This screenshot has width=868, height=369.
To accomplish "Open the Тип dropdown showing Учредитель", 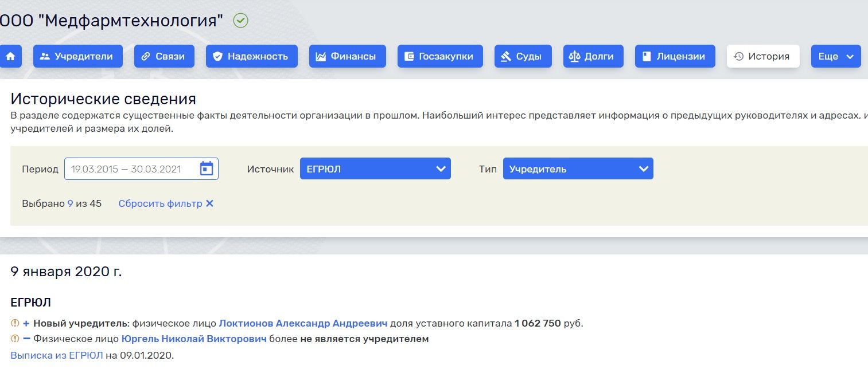I will [x=578, y=168].
